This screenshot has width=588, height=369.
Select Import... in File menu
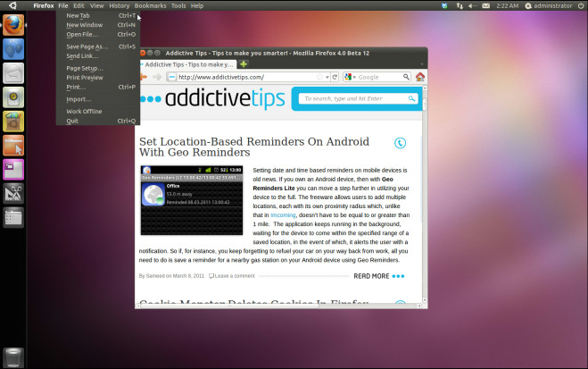coord(98,99)
